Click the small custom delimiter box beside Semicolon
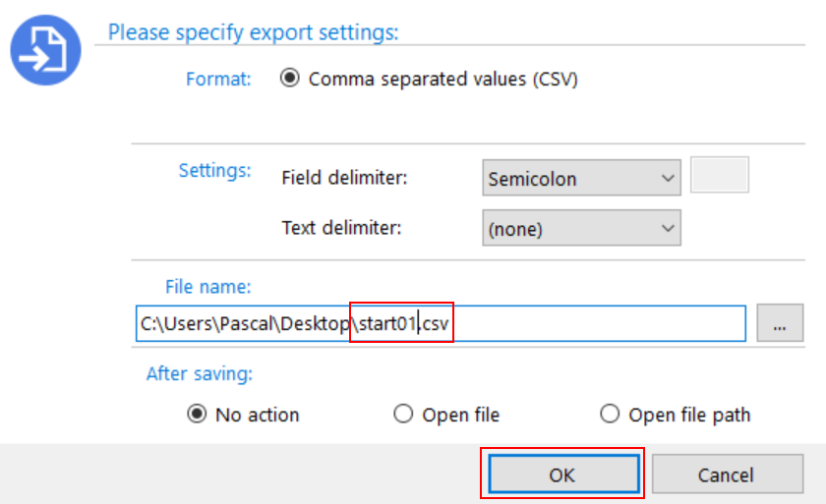The width and height of the screenshot is (826, 504). [x=720, y=175]
